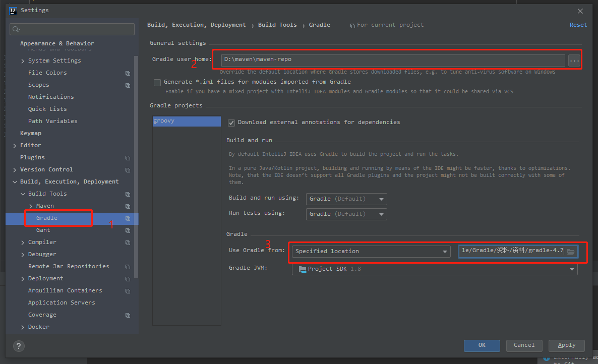Screen dimensions: 598x364
Task: Click per-project icon beside Maven
Action: (x=128, y=206)
